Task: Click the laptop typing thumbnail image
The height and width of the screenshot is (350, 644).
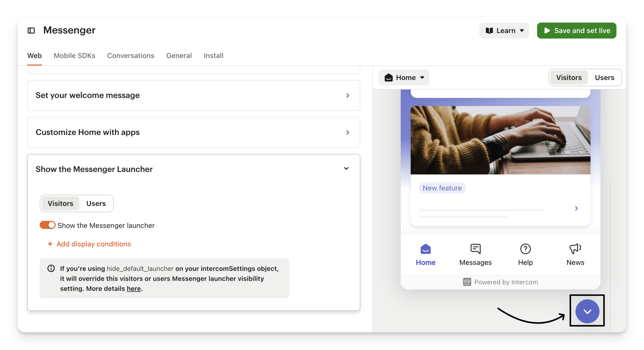Action: 500,140
